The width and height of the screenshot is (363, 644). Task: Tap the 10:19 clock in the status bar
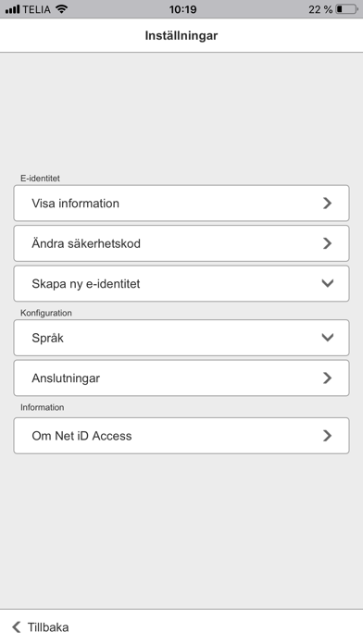click(x=182, y=9)
